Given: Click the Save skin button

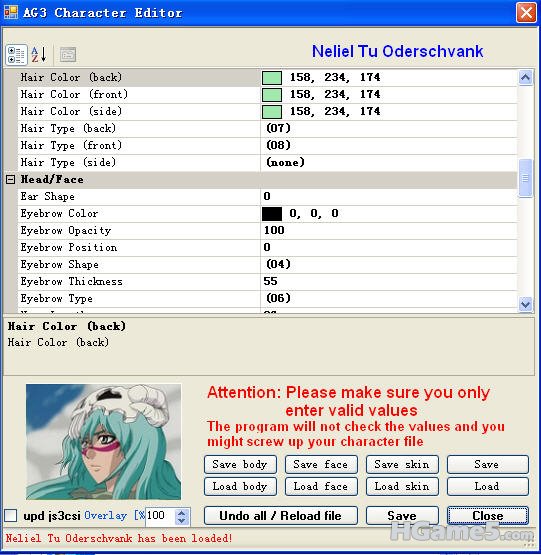Looking at the screenshot, I should click(402, 464).
